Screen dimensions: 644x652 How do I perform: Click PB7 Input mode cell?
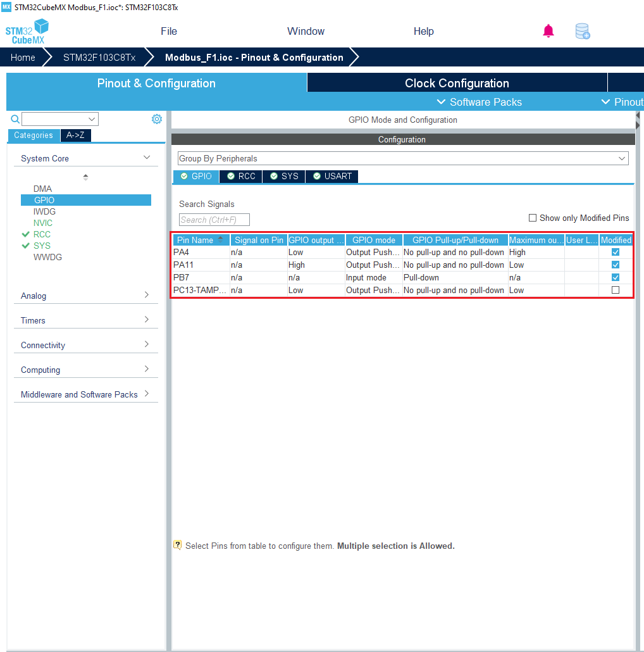374,277
